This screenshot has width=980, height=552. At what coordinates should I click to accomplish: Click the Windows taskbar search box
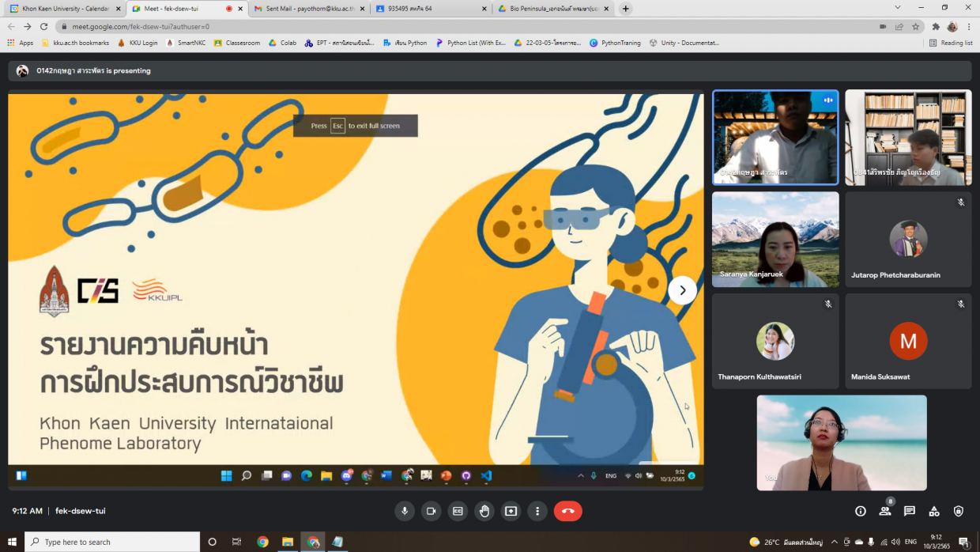(112, 542)
